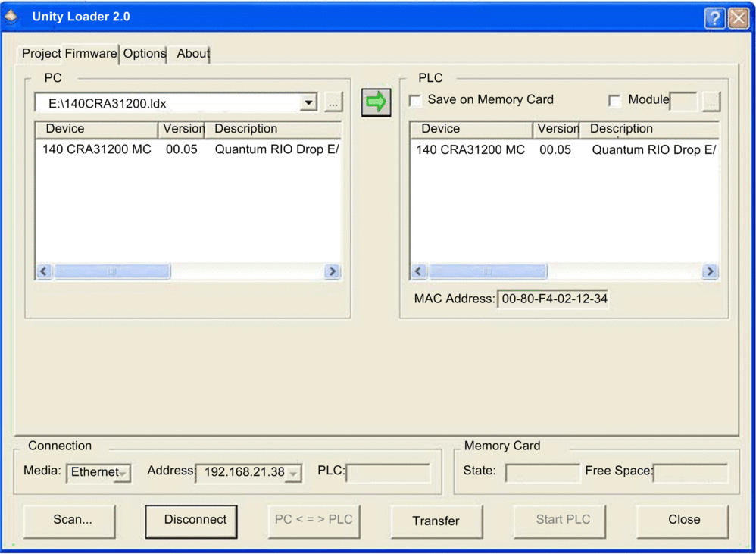The height and width of the screenshot is (554, 756).
Task: Click the PC <=> PLC button
Action: (314, 521)
